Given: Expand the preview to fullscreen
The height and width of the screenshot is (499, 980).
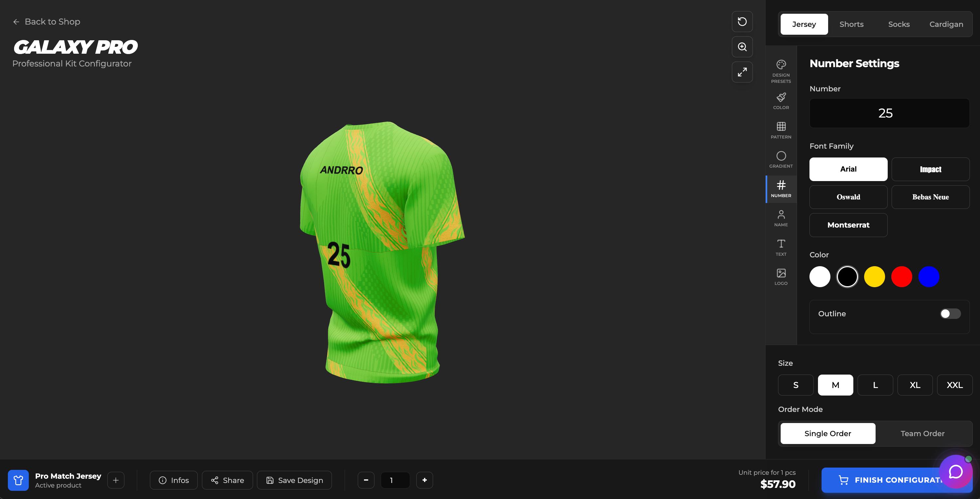Looking at the screenshot, I should tap(742, 72).
